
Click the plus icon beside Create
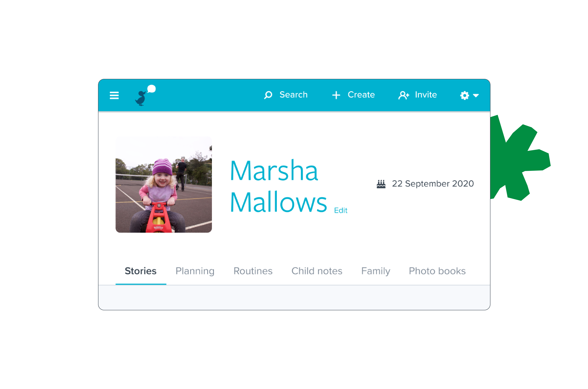336,95
